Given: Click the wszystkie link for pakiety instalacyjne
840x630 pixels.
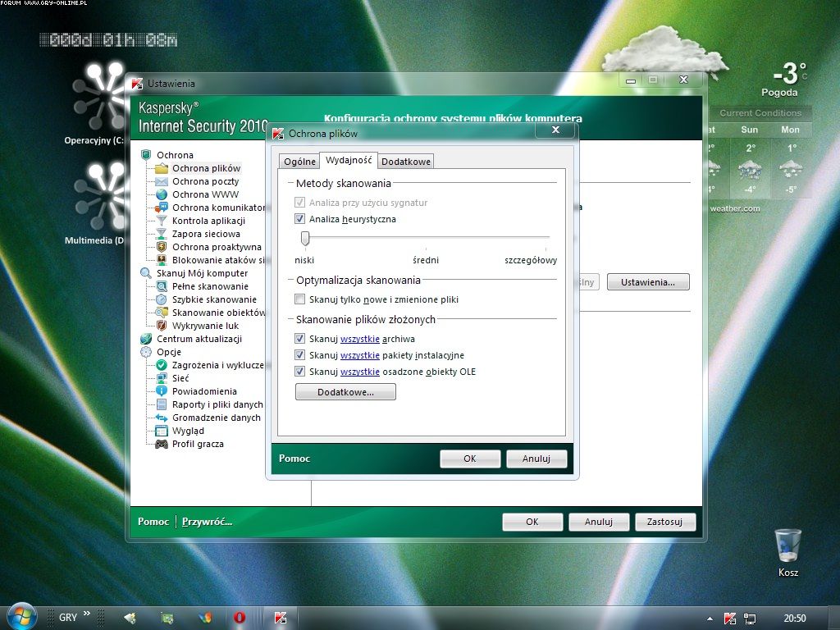Looking at the screenshot, I should click(x=360, y=355).
